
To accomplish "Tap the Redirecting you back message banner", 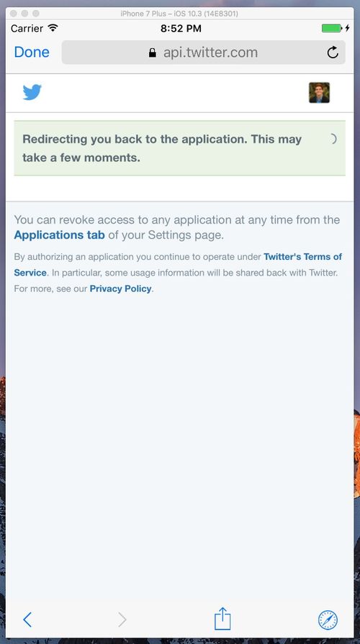I will tap(179, 148).
